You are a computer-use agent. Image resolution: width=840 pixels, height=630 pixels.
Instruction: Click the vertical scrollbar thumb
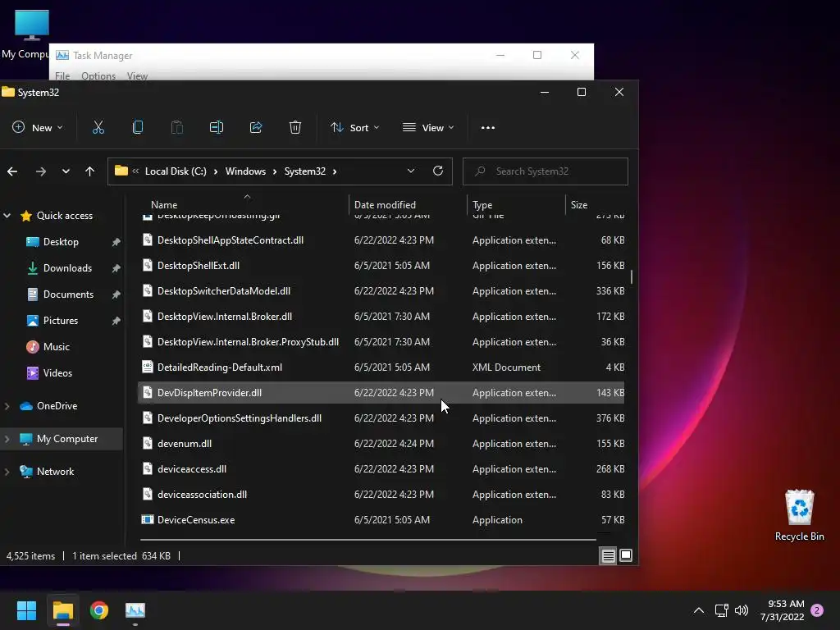coord(632,276)
